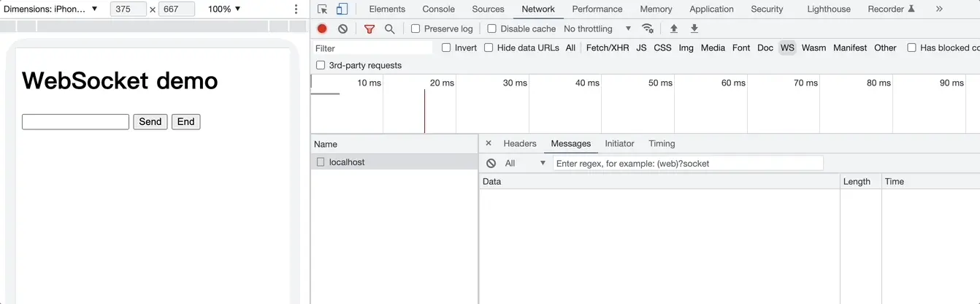
Task: Click the regex message filter field
Action: (x=687, y=163)
